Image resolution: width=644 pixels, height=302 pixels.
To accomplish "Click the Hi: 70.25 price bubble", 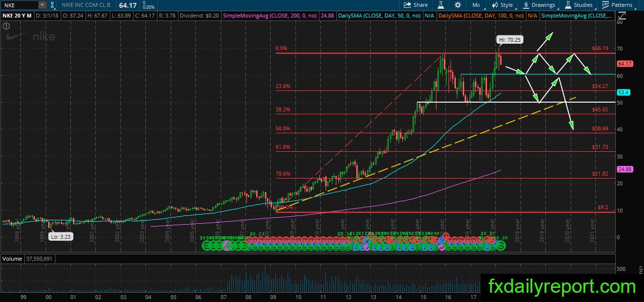I will coord(509,40).
